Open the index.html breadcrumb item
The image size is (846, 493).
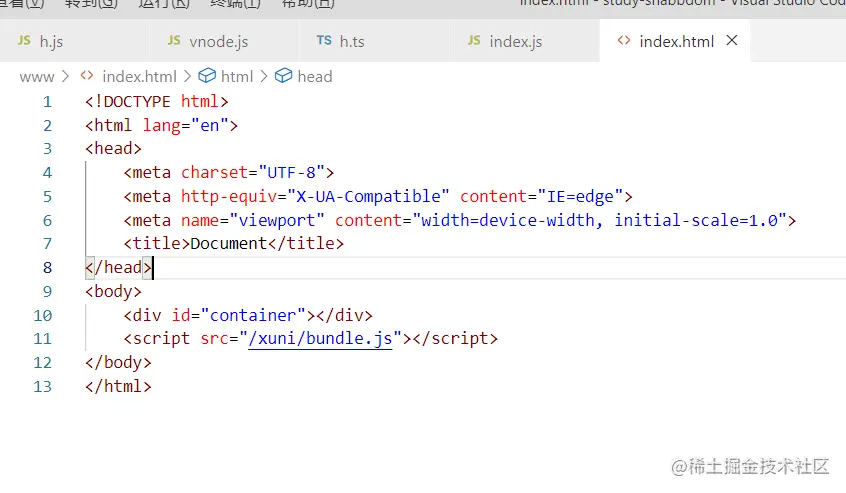(139, 77)
